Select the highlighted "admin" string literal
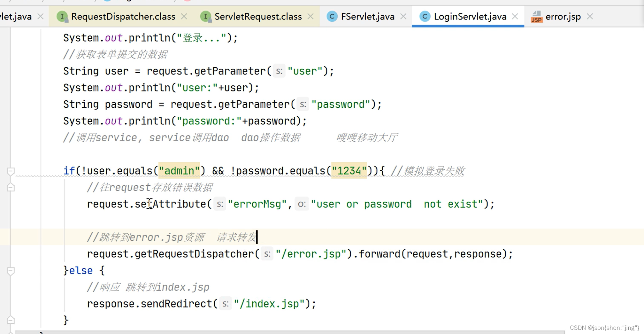The height and width of the screenshot is (334, 644). [x=179, y=171]
